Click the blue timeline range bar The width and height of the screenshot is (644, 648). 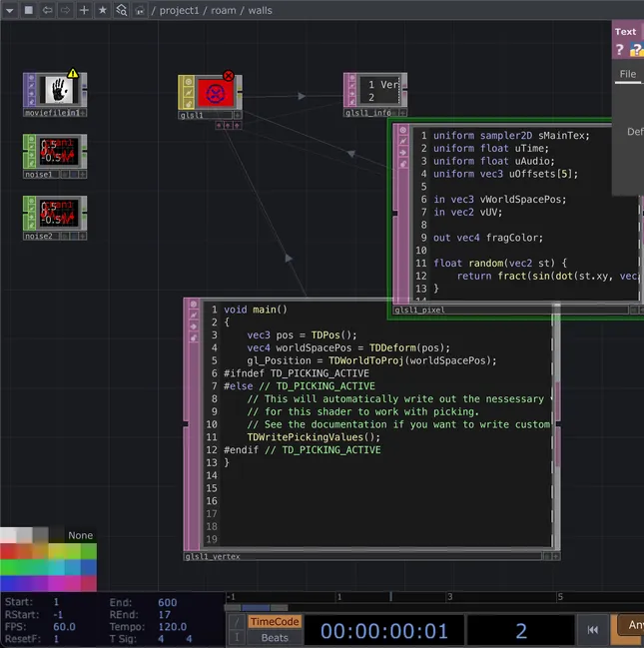click(256, 607)
